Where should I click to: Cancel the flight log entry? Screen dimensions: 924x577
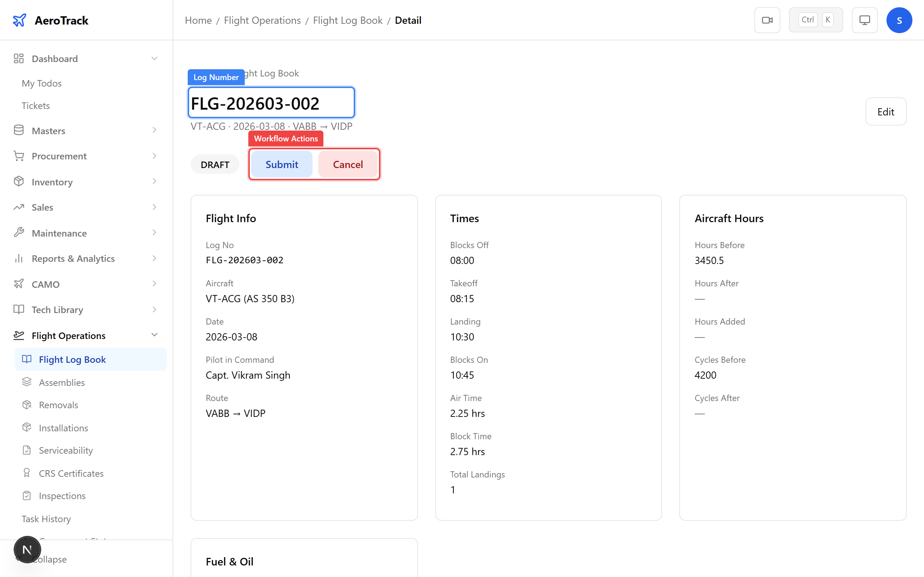pos(348,164)
